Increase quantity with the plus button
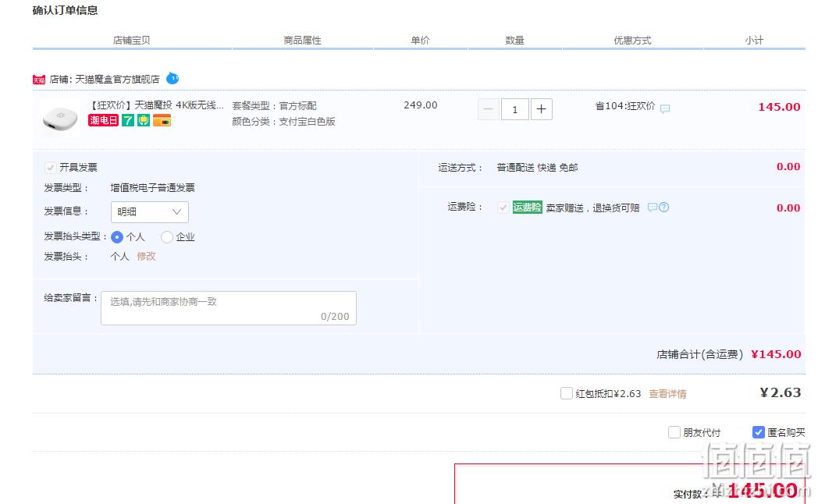Screen dimensions: 818x504 click(x=542, y=109)
